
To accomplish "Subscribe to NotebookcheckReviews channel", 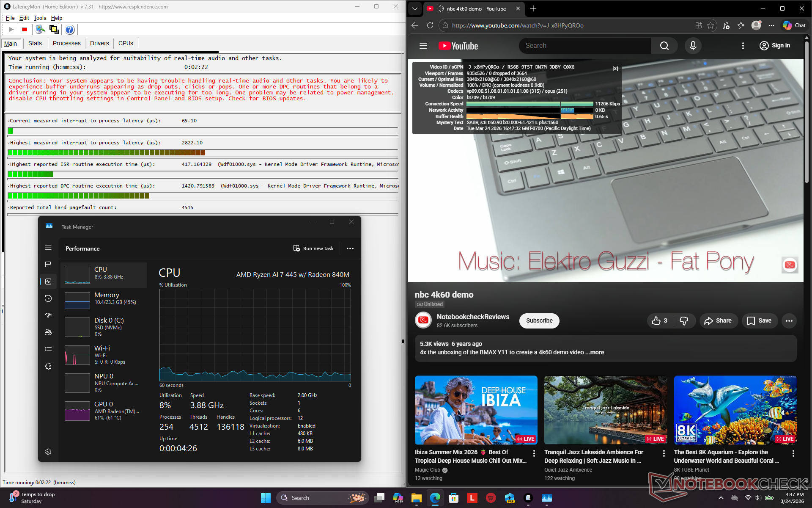I will click(539, 321).
